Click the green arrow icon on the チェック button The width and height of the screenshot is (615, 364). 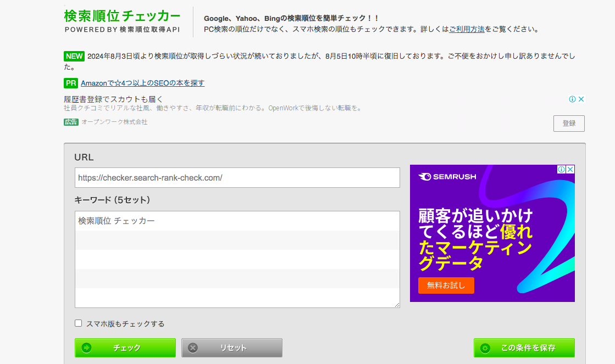pos(86,348)
